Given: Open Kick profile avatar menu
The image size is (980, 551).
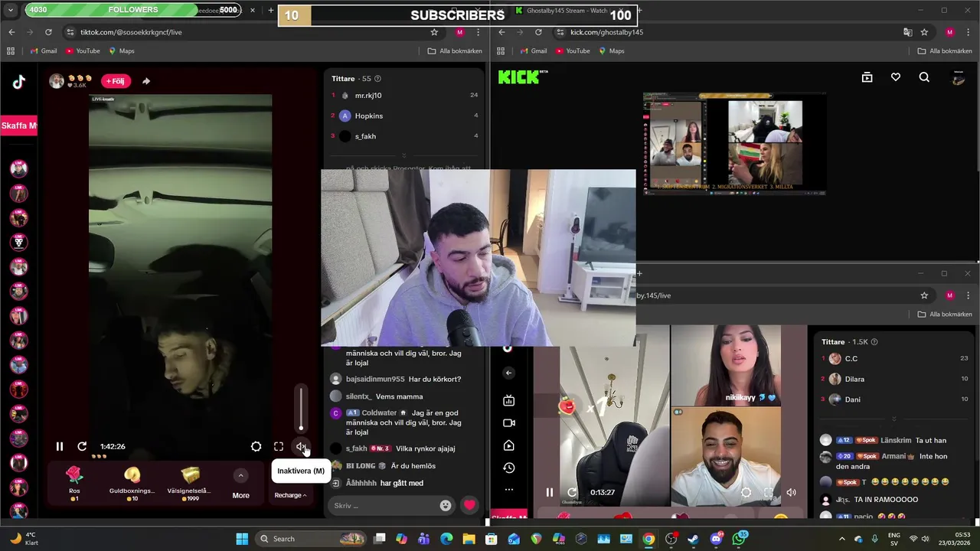Looking at the screenshot, I should [x=958, y=77].
